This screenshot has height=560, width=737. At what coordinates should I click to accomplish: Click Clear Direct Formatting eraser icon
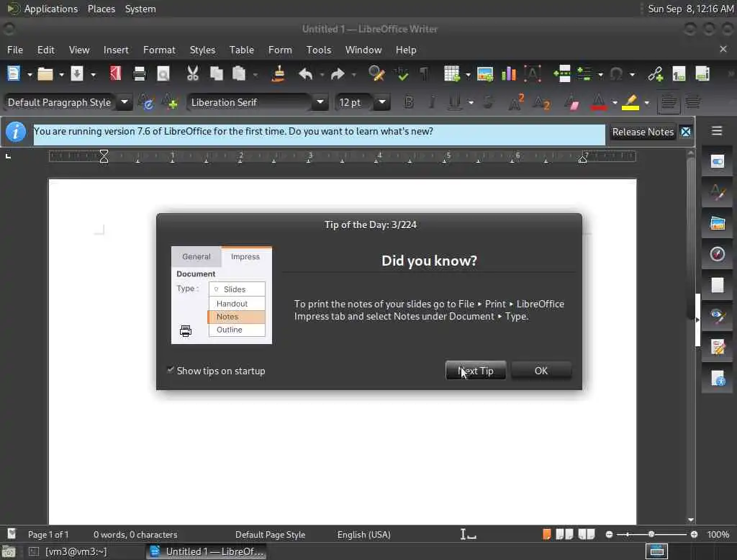[x=571, y=102]
